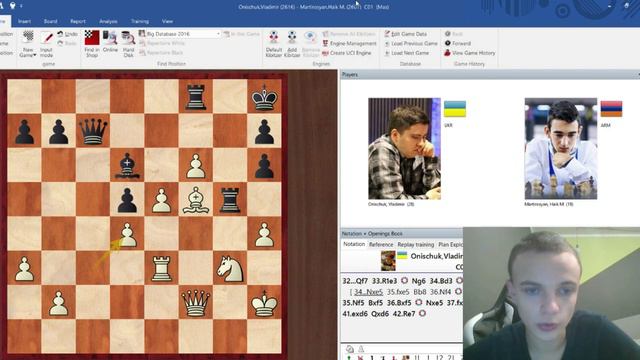Viewport: 640px width, 360px height.
Task: Select move 35.Nf5 in the notation
Action: (x=354, y=303)
